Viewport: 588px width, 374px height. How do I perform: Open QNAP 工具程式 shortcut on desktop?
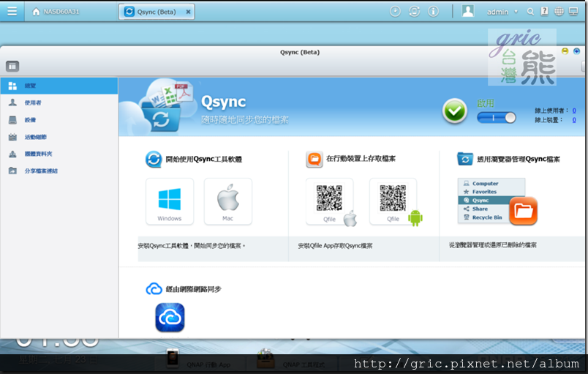[x=291, y=359]
